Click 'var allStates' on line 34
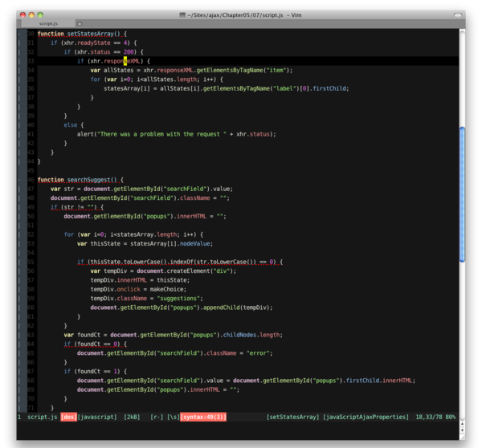This screenshot has height=448, width=482. pos(112,70)
